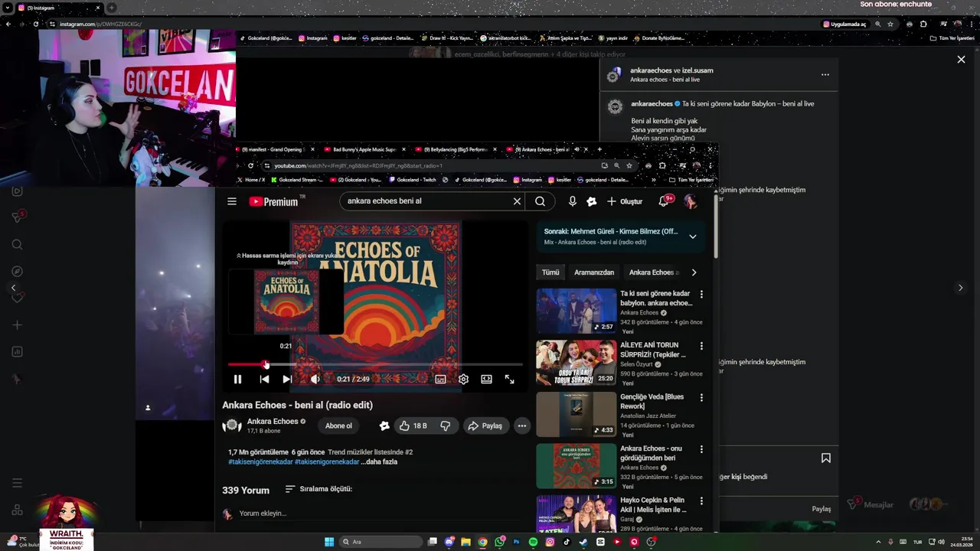The width and height of the screenshot is (980, 551).
Task: Mute the Ankara Echoes tab speaker icon
Action: (x=577, y=149)
